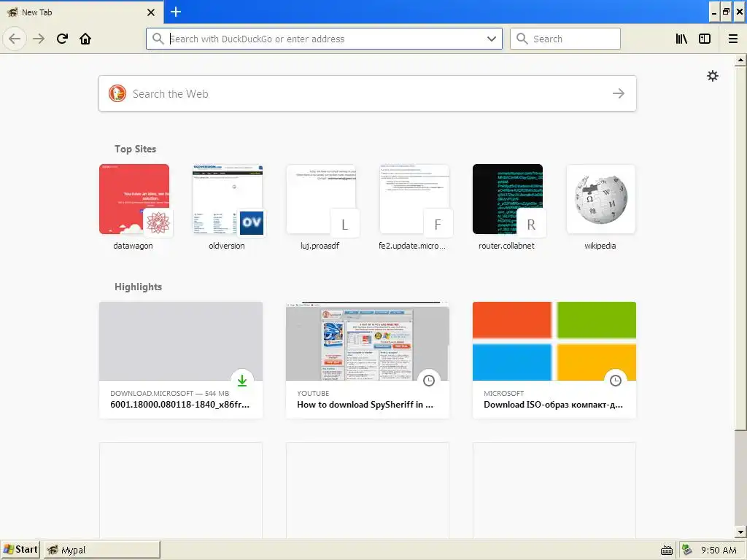Click the page scrollbar up arrow
This screenshot has height=560, width=747.
coord(740,61)
